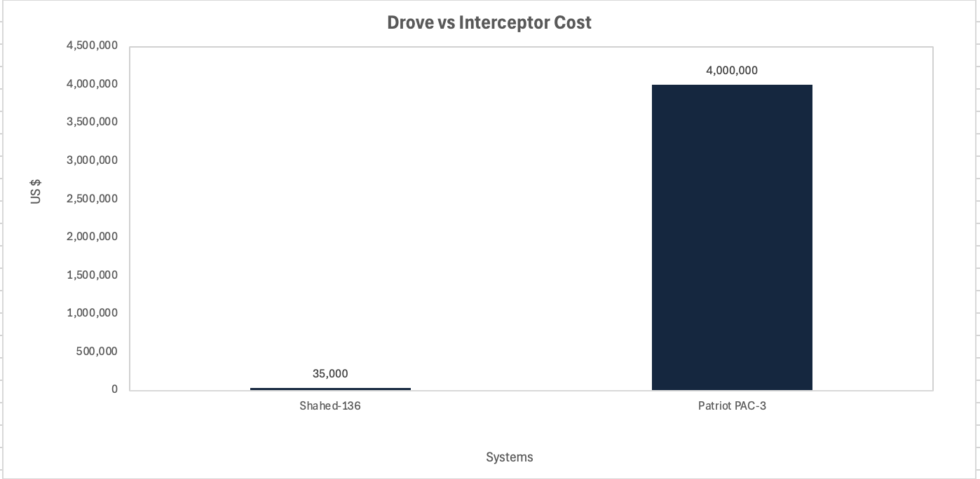
Task: Select the 4,000,000 data label
Action: tap(732, 71)
